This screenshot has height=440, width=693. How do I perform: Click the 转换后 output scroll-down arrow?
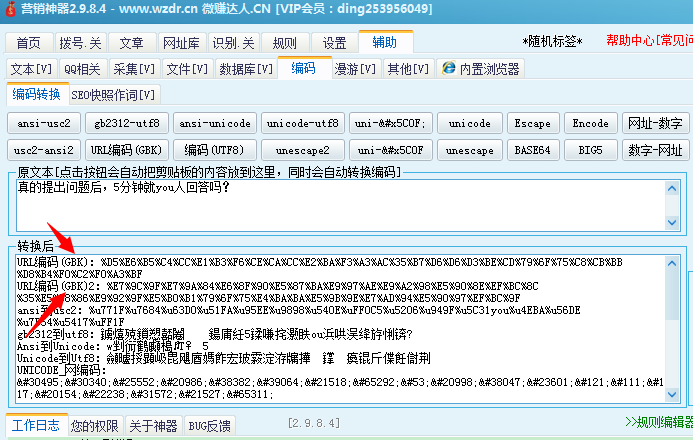point(672,394)
